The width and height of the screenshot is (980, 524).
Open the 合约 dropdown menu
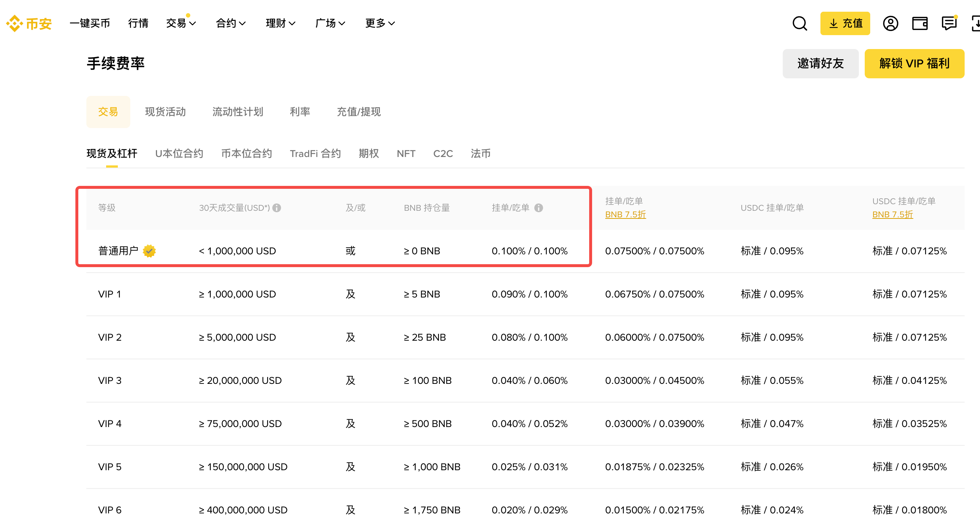pos(230,23)
